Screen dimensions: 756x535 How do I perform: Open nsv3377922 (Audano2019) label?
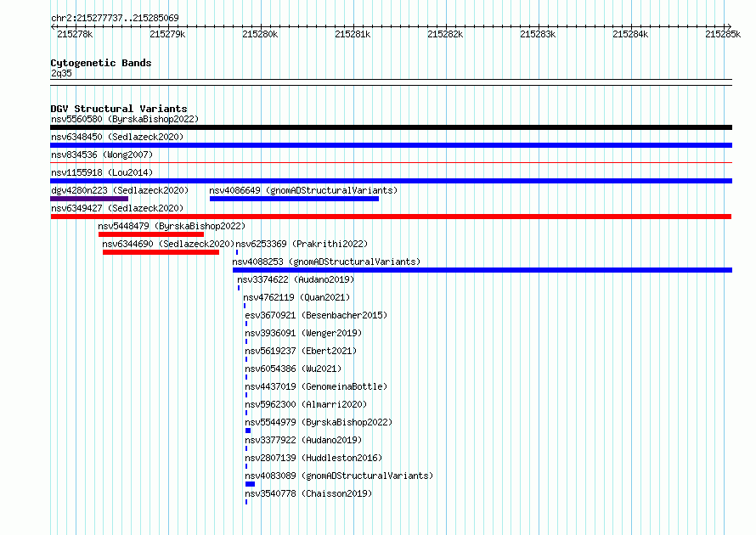303,440
